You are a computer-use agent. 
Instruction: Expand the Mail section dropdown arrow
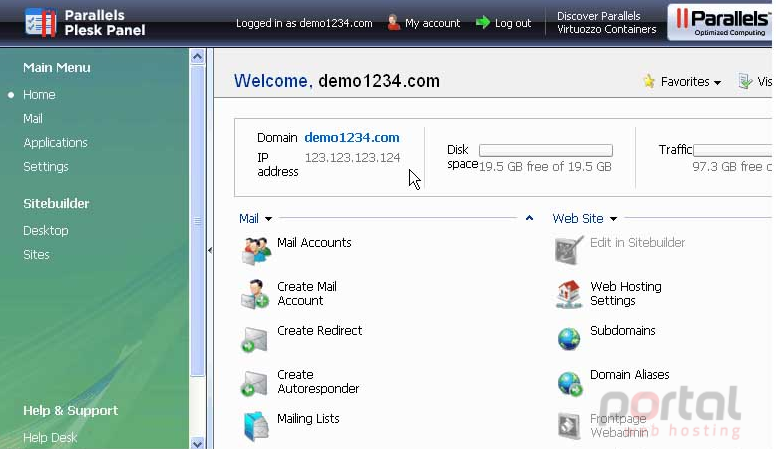(268, 219)
